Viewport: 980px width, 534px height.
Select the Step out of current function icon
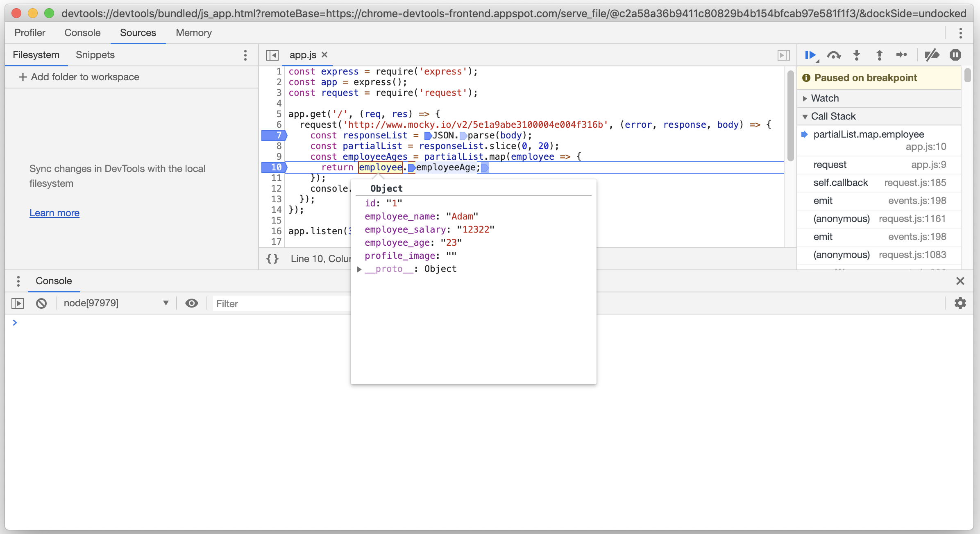(x=879, y=54)
